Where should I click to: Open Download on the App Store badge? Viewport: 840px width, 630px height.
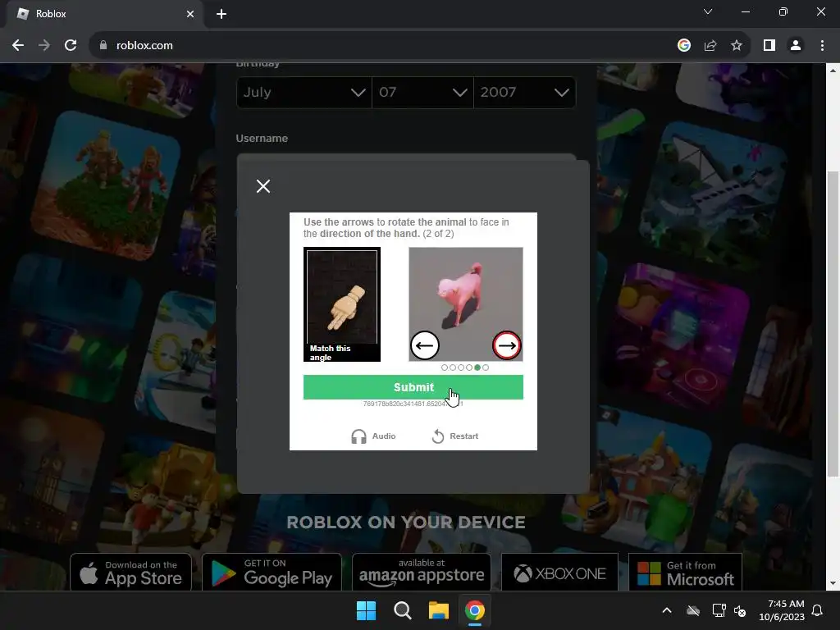[130, 573]
